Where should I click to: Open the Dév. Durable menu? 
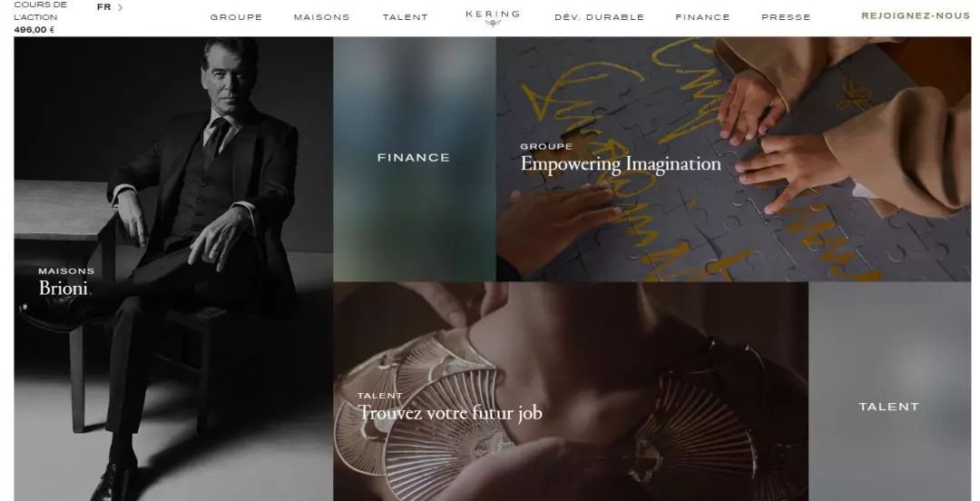(x=600, y=17)
